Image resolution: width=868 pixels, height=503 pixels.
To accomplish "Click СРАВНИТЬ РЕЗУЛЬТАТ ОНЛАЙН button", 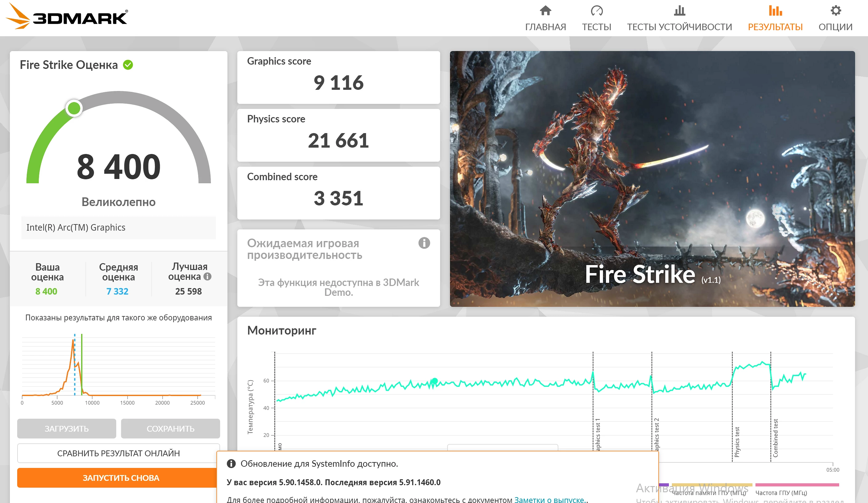I will 118,453.
